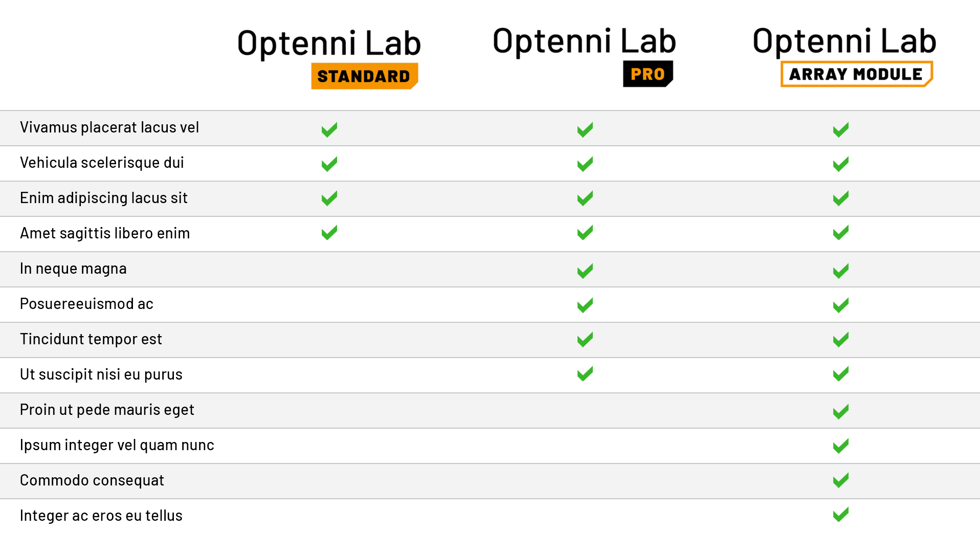Click Array Module checkmark for Integer ac eros
This screenshot has width=980, height=553.
841,515
